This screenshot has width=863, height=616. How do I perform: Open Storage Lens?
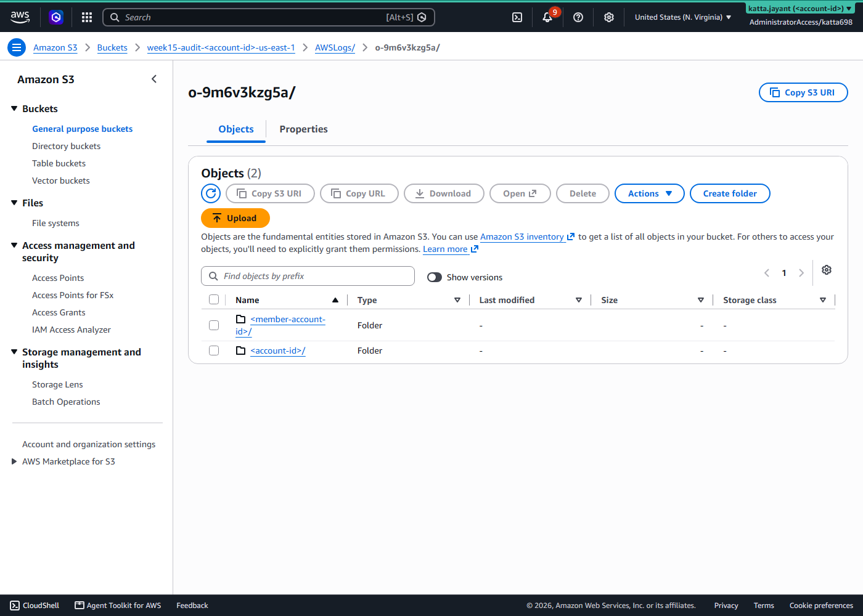coord(57,384)
